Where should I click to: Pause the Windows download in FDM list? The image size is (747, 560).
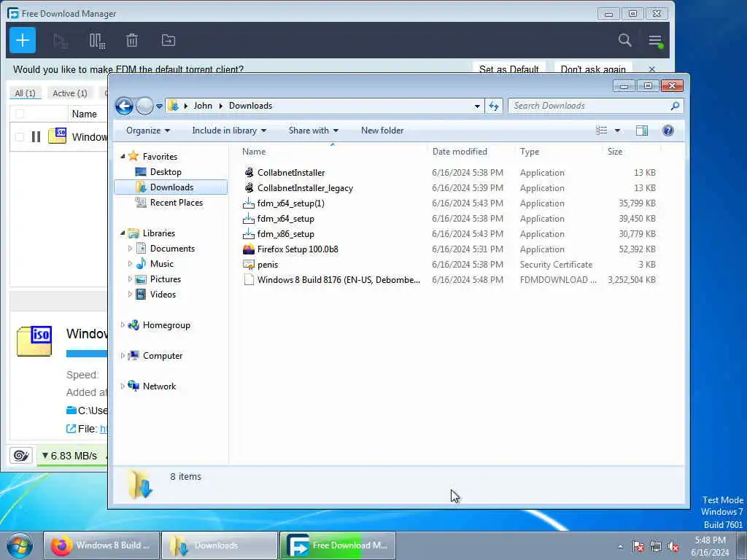(x=36, y=136)
